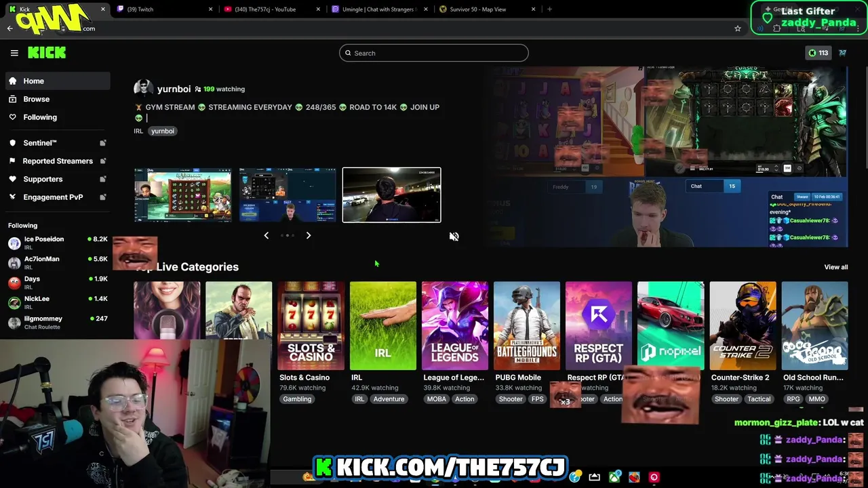Viewport: 868px width, 488px height.
Task: Select the MMO tag
Action: pos(817,399)
